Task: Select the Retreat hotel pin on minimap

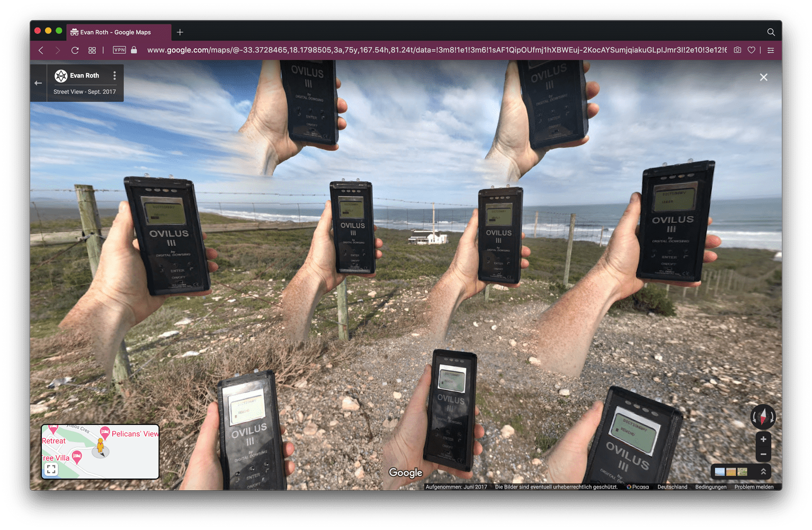Action: pyautogui.click(x=53, y=429)
